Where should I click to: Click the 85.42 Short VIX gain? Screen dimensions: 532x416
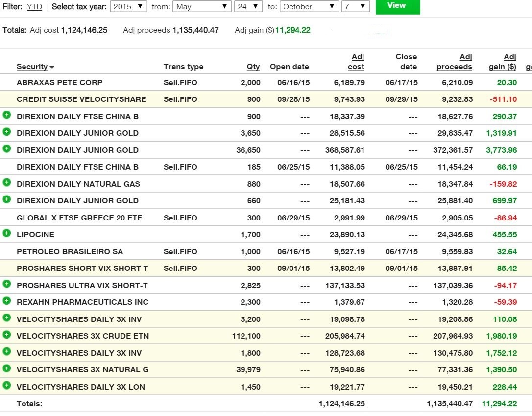(507, 269)
